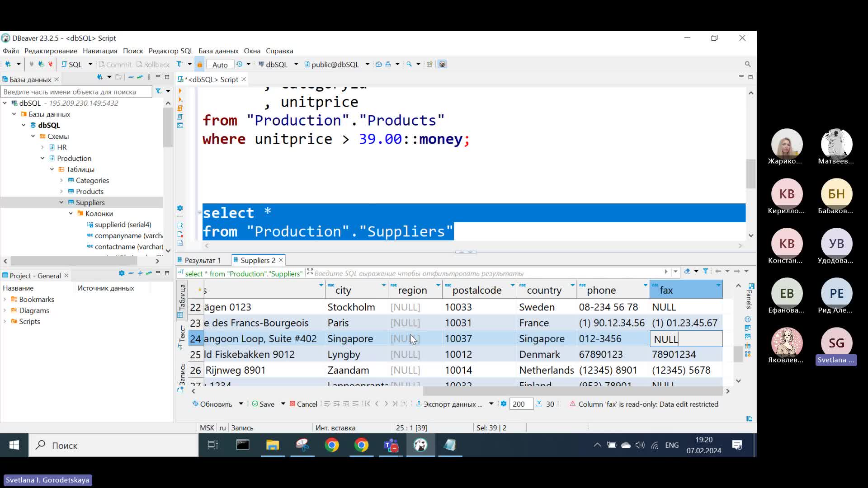Viewport: 868px width, 488px height.
Task: Open the Редактор SQL menu
Action: pos(170,51)
